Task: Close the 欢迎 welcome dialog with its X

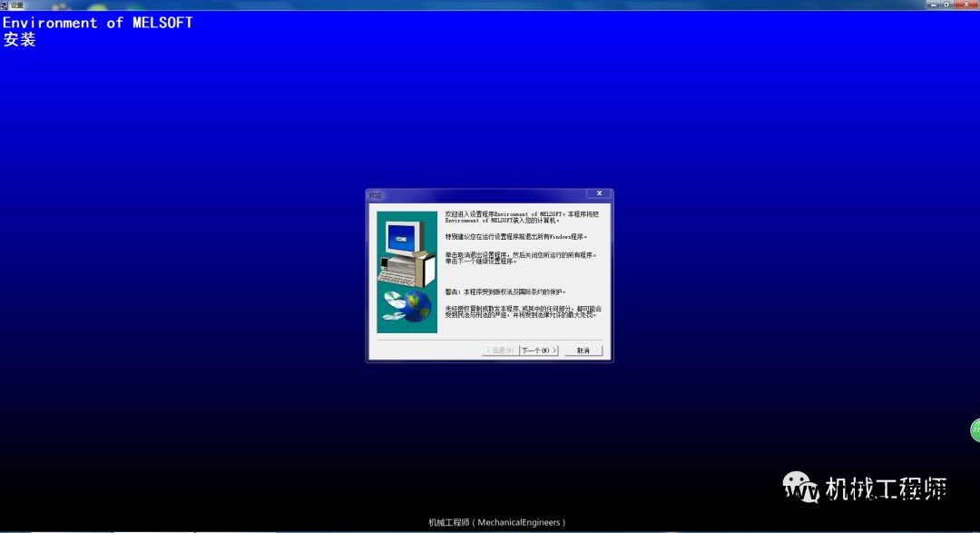Action: click(599, 193)
